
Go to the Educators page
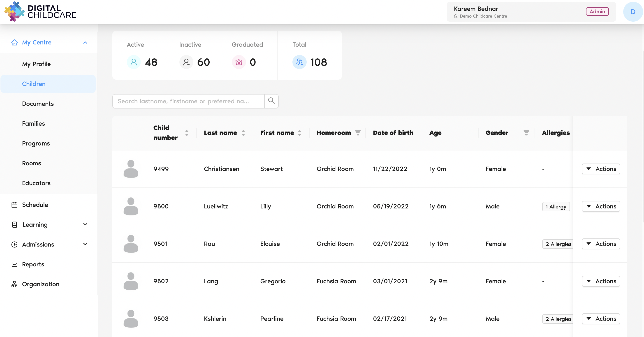tap(36, 183)
